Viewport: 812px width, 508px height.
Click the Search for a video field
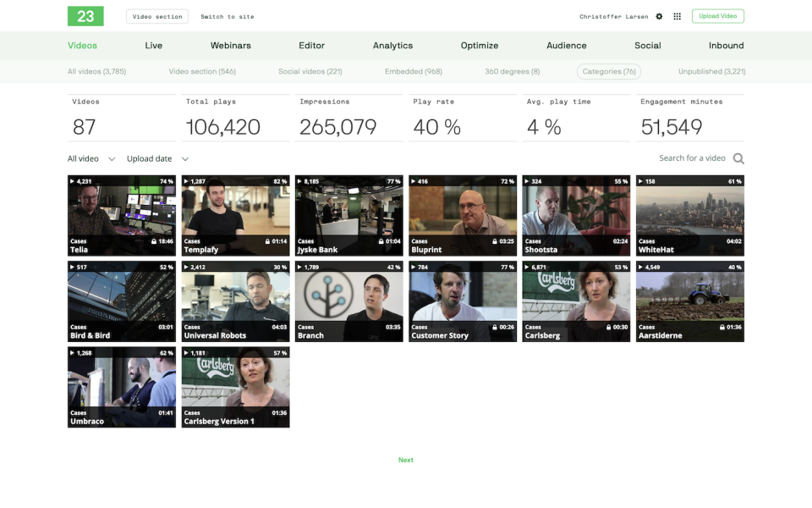(x=692, y=158)
